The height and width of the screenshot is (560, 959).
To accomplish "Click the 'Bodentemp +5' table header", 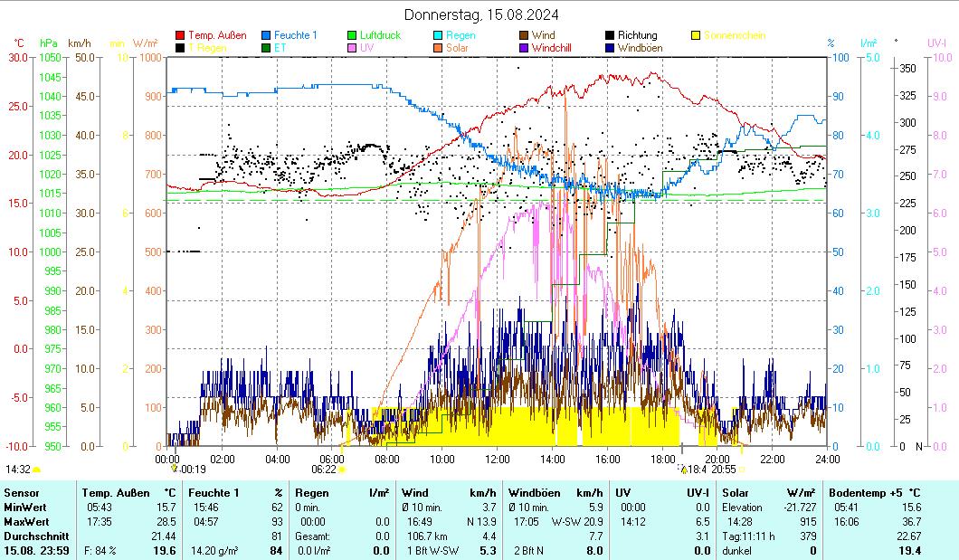I will pyautogui.click(x=868, y=493).
